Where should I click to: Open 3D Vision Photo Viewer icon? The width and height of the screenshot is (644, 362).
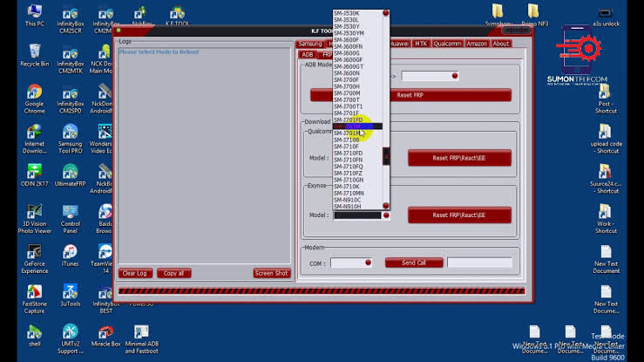35,219
